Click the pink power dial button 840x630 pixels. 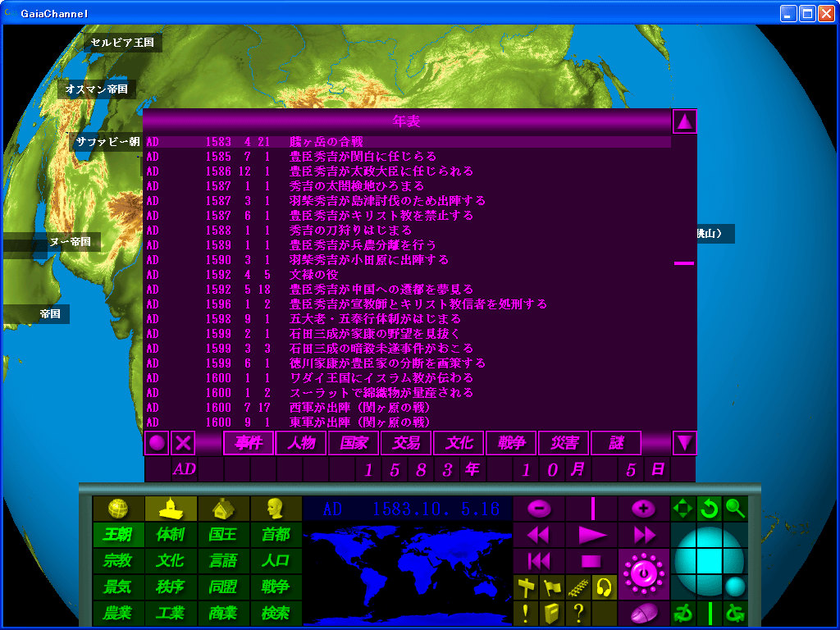pyautogui.click(x=644, y=574)
